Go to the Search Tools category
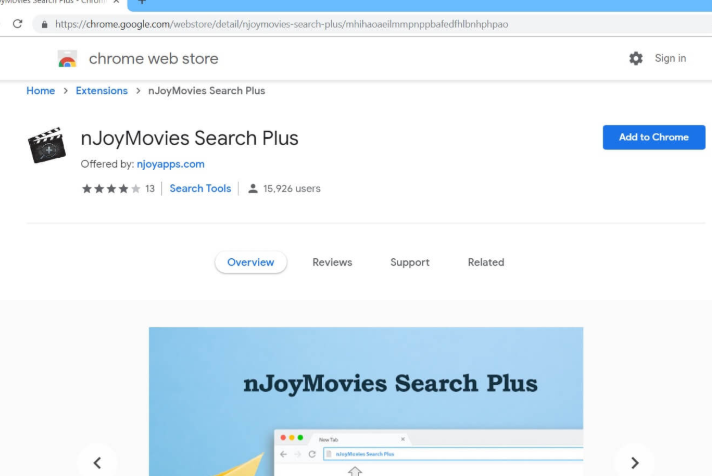Image resolution: width=712 pixels, height=476 pixels. click(200, 188)
